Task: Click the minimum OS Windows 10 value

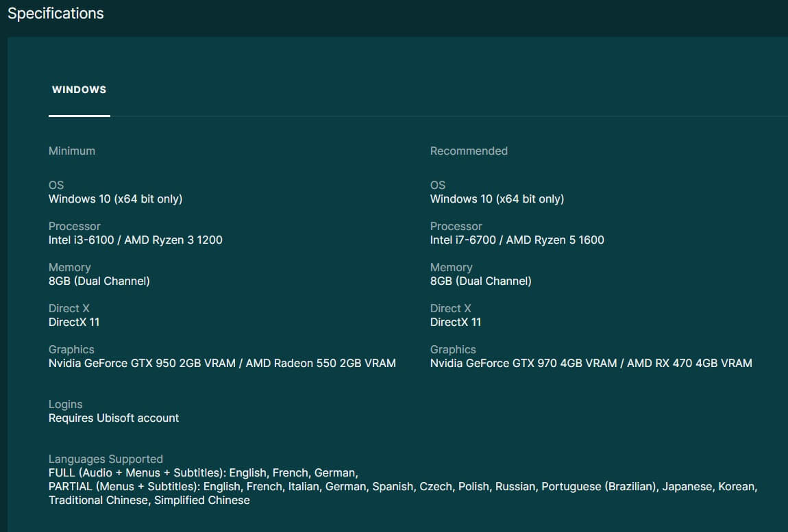Action: (x=115, y=199)
